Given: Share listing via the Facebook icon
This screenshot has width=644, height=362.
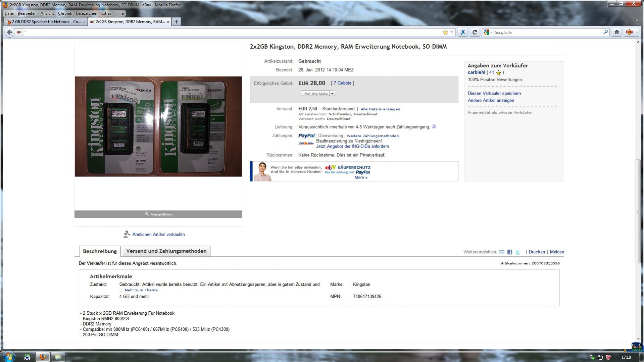Looking at the screenshot, I should 510,252.
